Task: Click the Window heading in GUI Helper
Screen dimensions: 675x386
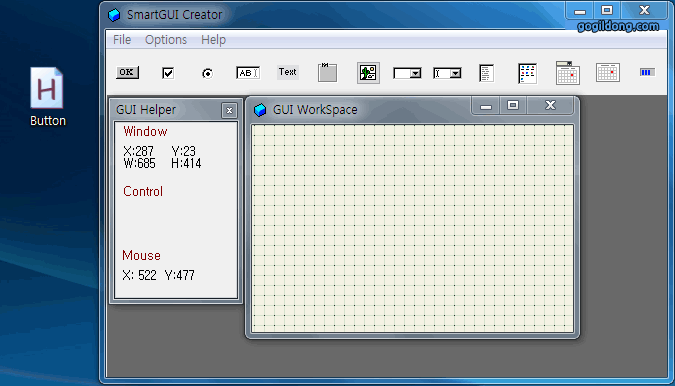Action: pos(145,131)
